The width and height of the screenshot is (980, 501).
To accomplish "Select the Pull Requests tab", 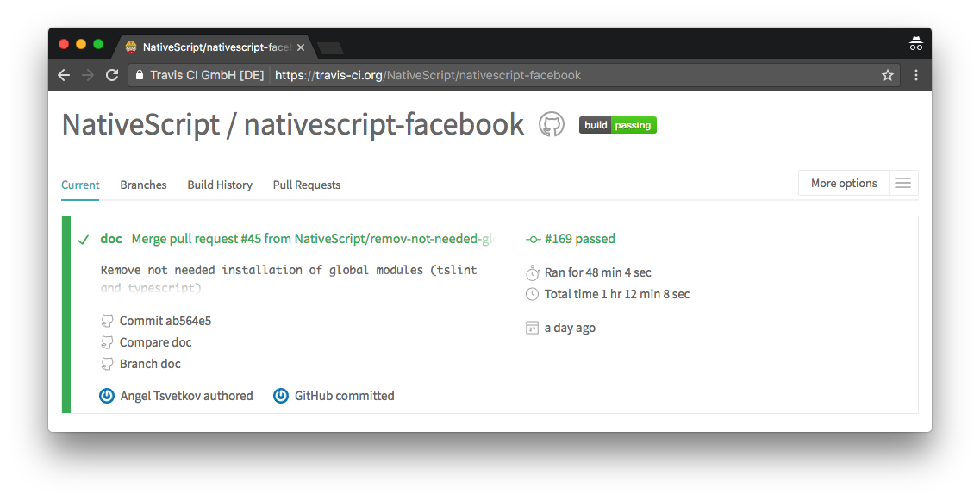I will 306,185.
